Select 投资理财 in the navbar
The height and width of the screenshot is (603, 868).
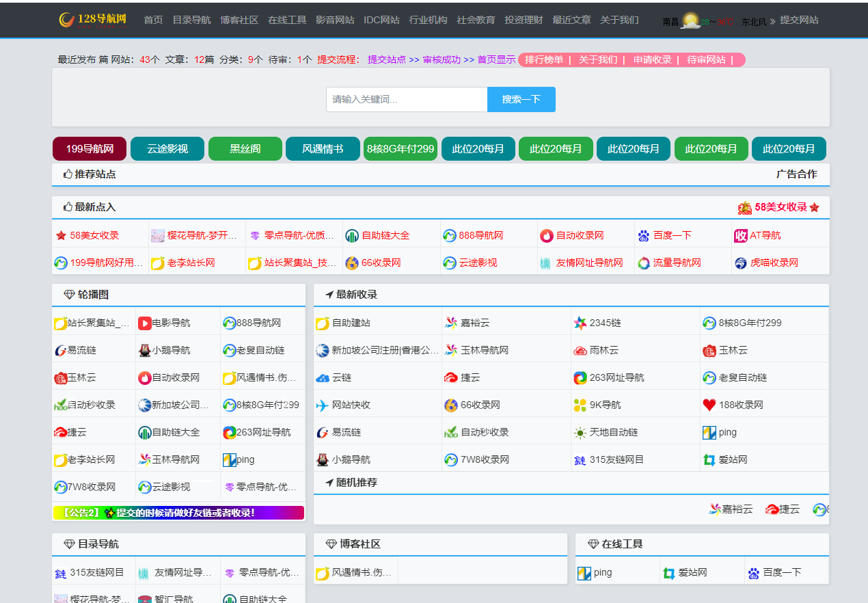tap(524, 20)
